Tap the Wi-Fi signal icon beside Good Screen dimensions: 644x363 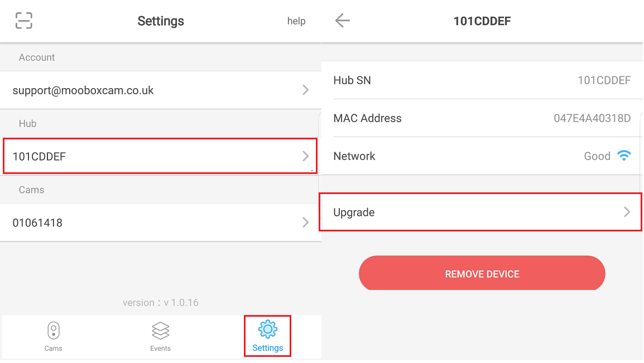pyautogui.click(x=624, y=156)
